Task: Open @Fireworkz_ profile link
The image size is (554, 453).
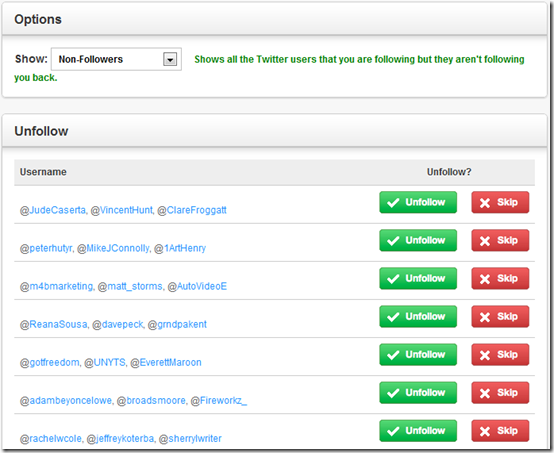Action: (219, 401)
